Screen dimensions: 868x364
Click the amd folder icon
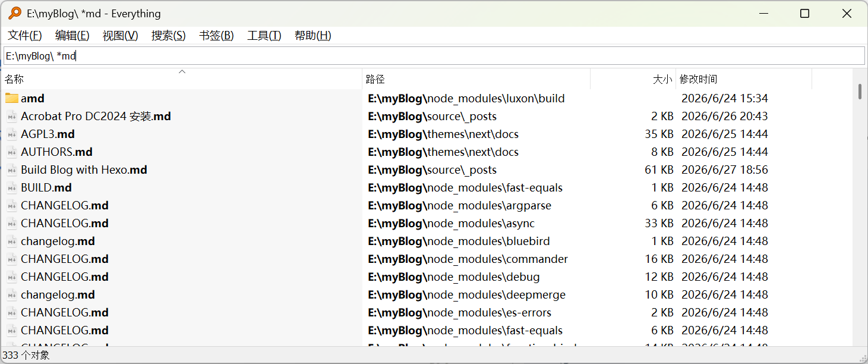coord(12,98)
